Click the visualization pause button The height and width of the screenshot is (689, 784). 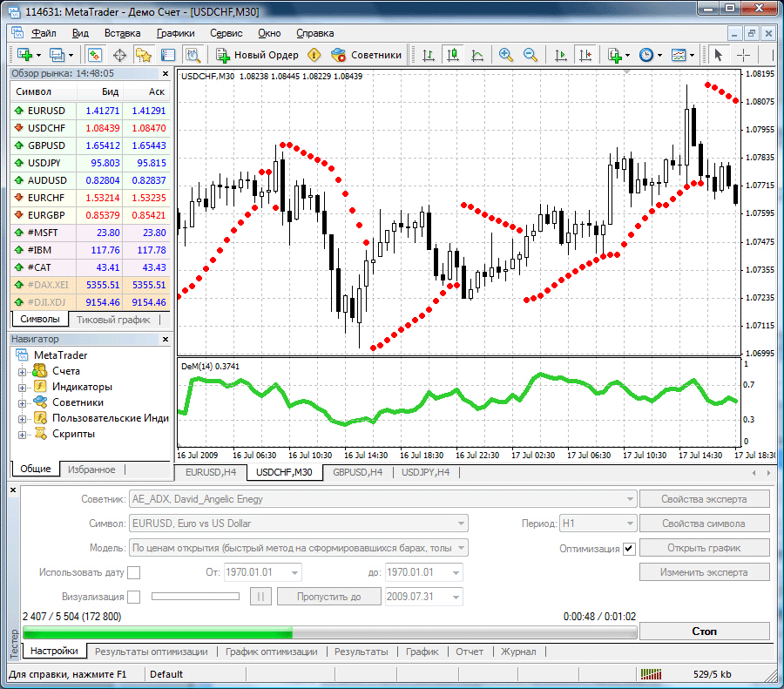coord(260,597)
